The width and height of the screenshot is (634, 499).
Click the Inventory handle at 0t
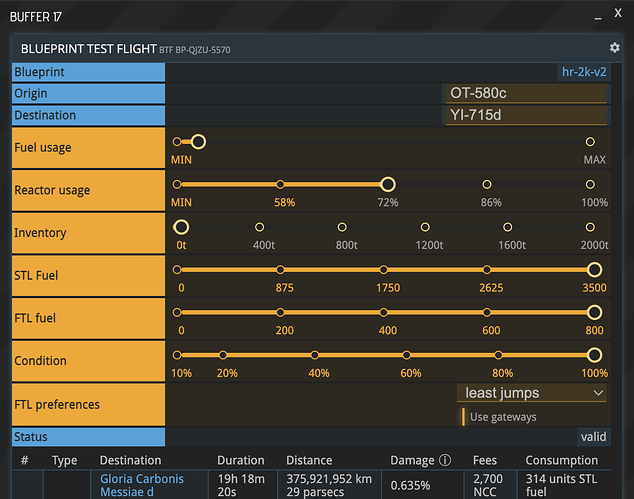[181, 227]
